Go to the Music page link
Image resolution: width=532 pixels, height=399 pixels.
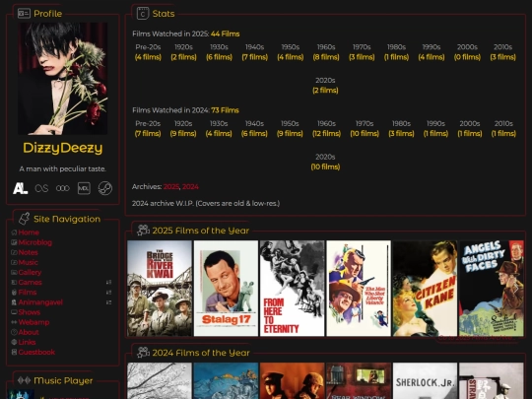(29, 262)
